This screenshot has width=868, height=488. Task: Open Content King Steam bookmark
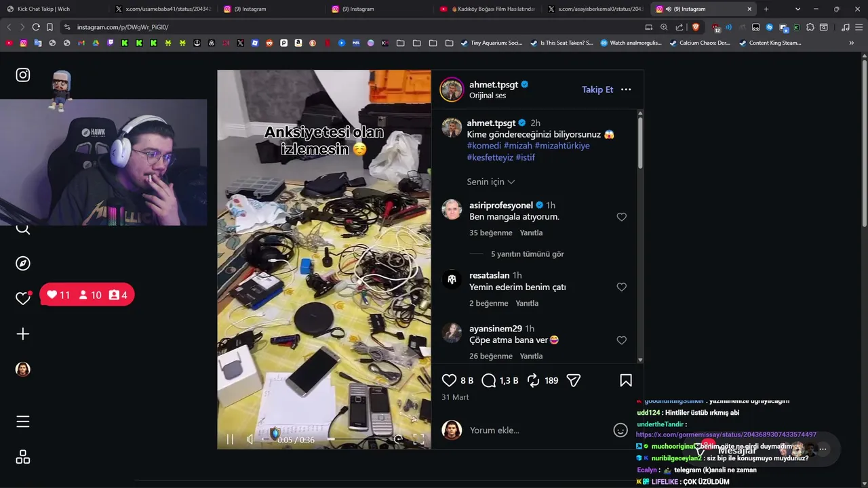tap(770, 43)
